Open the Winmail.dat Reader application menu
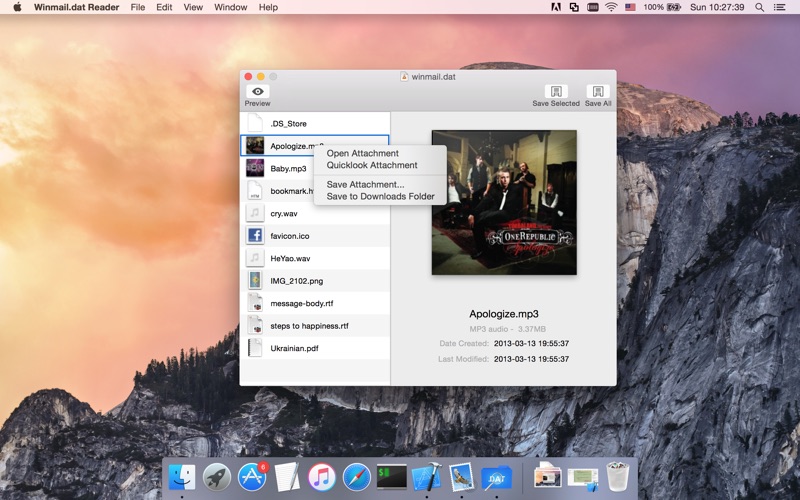800x500 pixels. 77,7
